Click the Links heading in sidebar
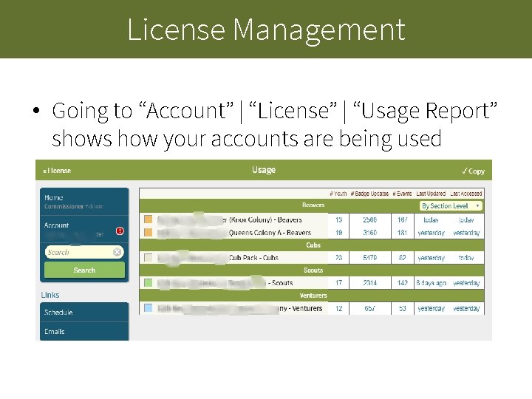Image resolution: width=532 pixels, height=399 pixels. pyautogui.click(x=50, y=295)
